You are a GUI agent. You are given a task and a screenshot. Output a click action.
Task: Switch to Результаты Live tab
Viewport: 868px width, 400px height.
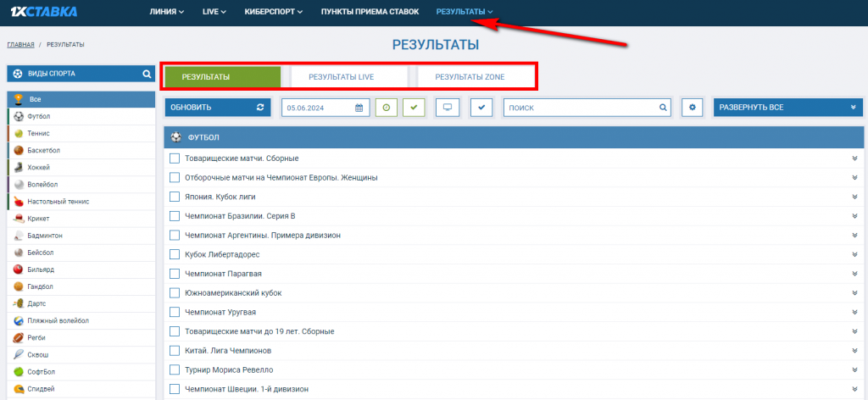click(348, 77)
